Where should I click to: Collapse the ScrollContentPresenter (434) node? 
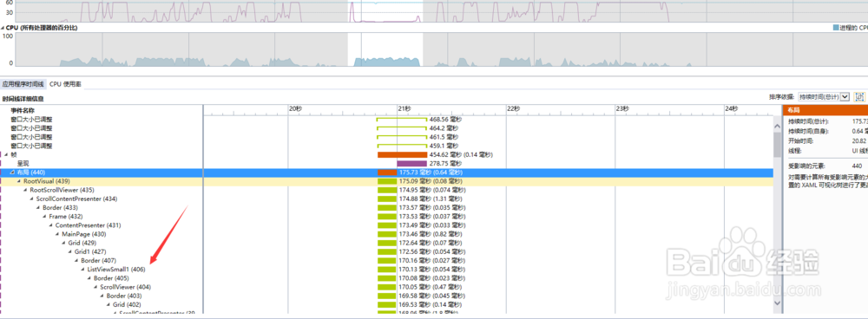[32, 199]
